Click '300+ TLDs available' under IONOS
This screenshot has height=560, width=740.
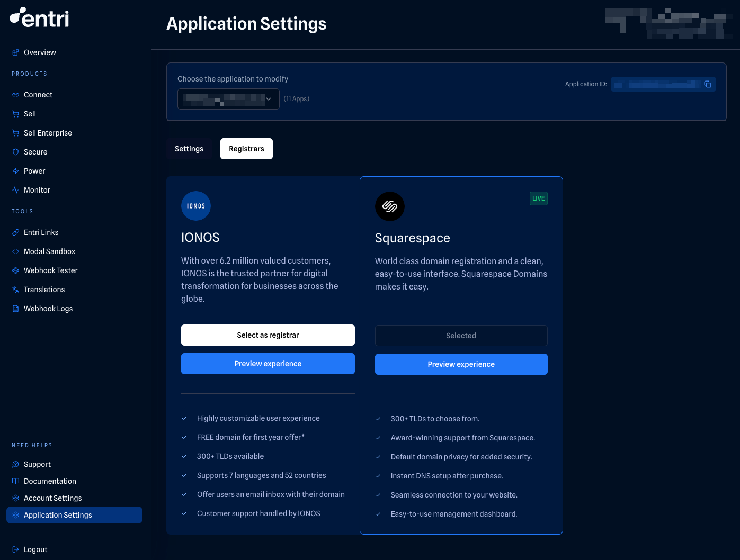tap(230, 456)
